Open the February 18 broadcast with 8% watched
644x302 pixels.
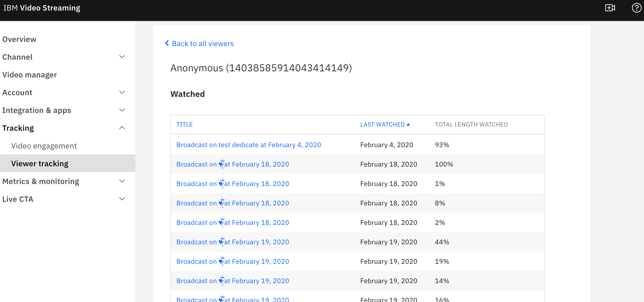click(233, 203)
